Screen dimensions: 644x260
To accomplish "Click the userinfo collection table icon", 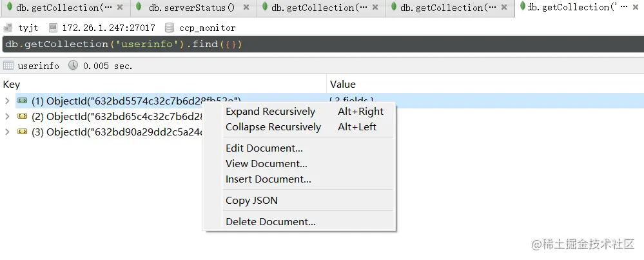I will coord(8,66).
